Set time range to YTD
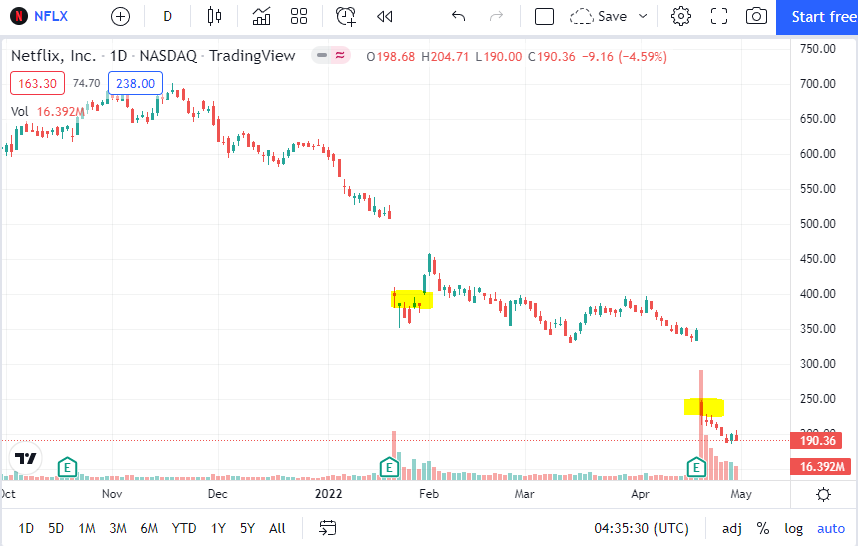The width and height of the screenshot is (858, 546). 184,528
